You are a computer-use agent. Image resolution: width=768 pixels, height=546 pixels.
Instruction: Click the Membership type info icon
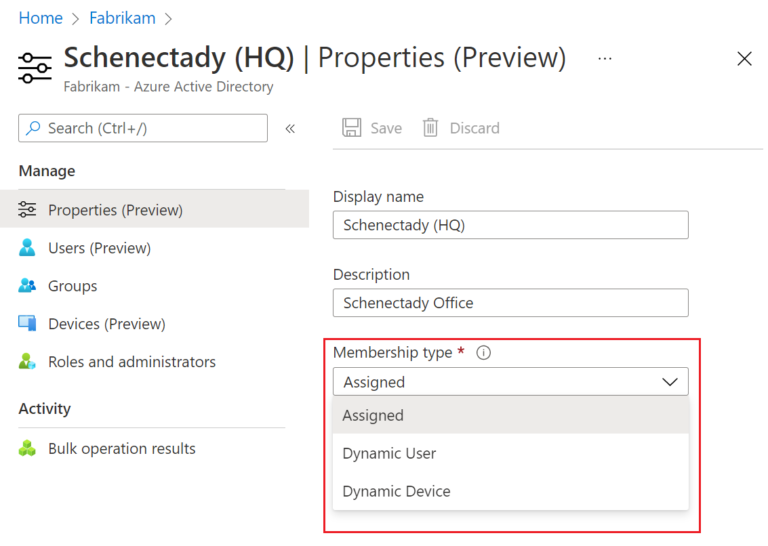(483, 353)
